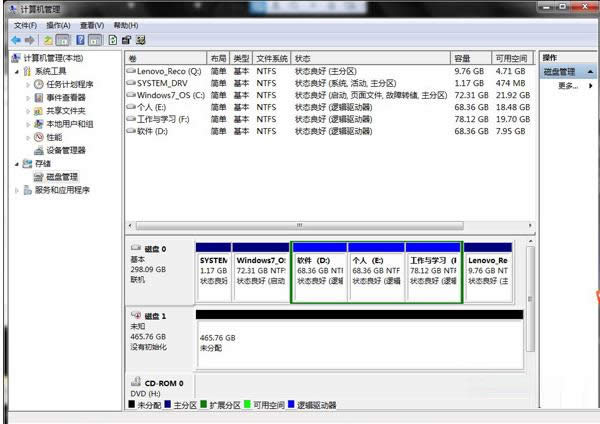Collapse the 系统工具 tree node arrow
Viewport: 600px width, 424px height.
[16, 72]
